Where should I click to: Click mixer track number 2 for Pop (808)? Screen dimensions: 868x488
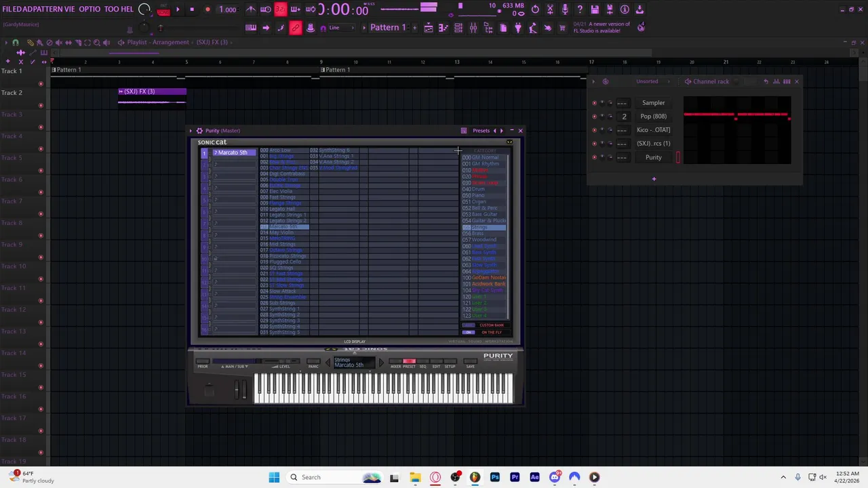[624, 116]
